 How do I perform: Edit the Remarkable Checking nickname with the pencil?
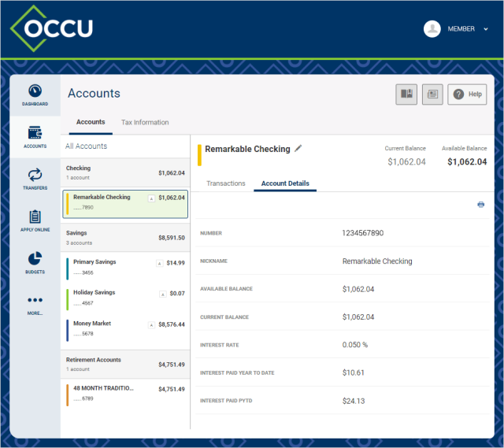(298, 148)
